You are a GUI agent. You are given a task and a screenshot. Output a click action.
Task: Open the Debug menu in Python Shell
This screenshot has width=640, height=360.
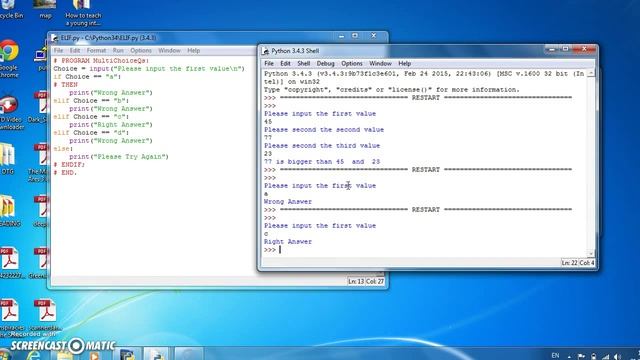coord(325,64)
